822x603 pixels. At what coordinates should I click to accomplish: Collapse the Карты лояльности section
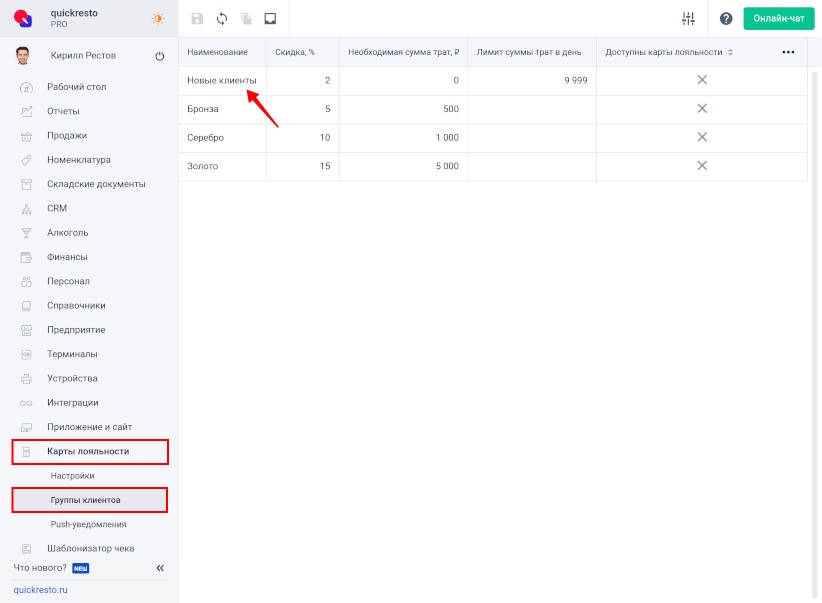click(x=90, y=452)
